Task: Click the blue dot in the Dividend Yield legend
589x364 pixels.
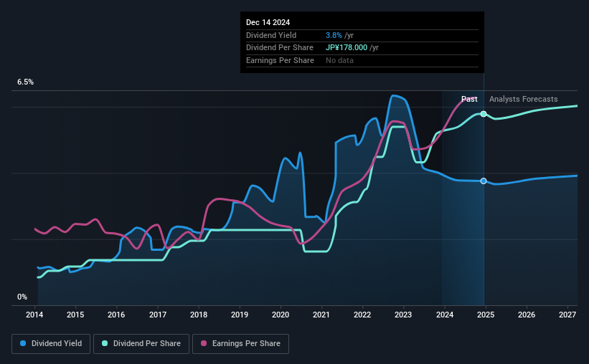Action: point(23,343)
